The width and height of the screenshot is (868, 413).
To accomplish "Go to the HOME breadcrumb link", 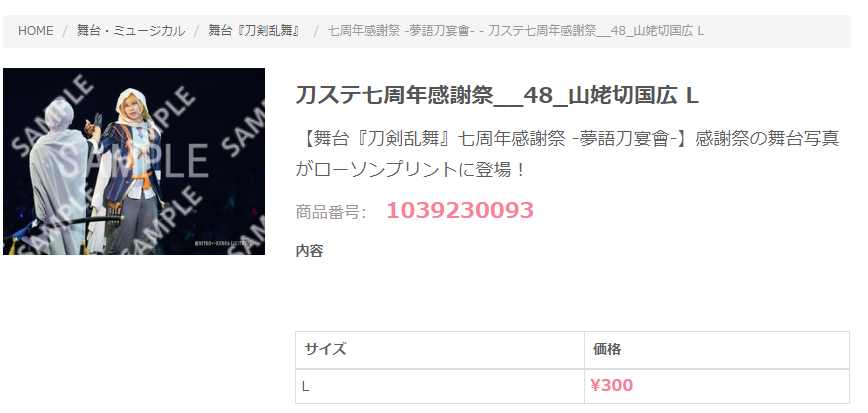I will (35, 31).
